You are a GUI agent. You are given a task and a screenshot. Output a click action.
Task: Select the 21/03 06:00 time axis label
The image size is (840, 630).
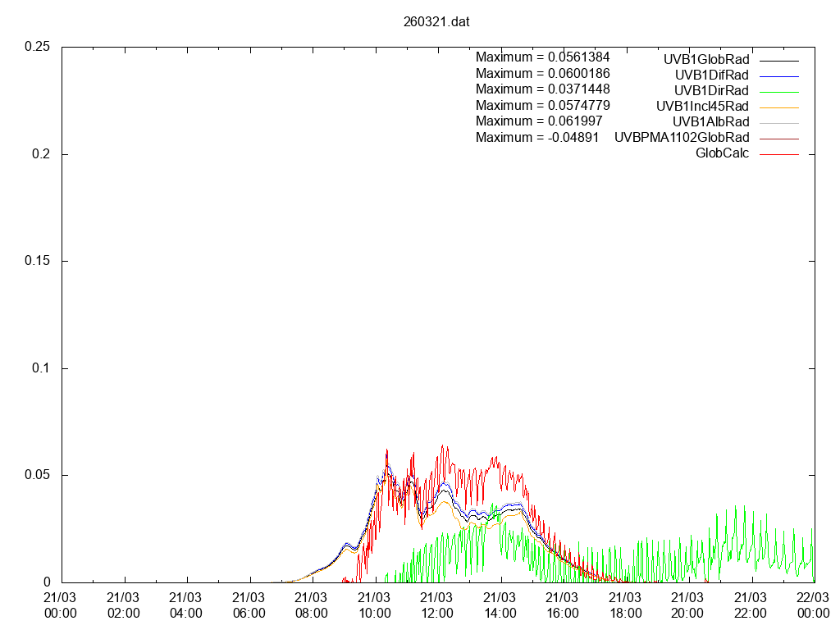tap(249, 605)
